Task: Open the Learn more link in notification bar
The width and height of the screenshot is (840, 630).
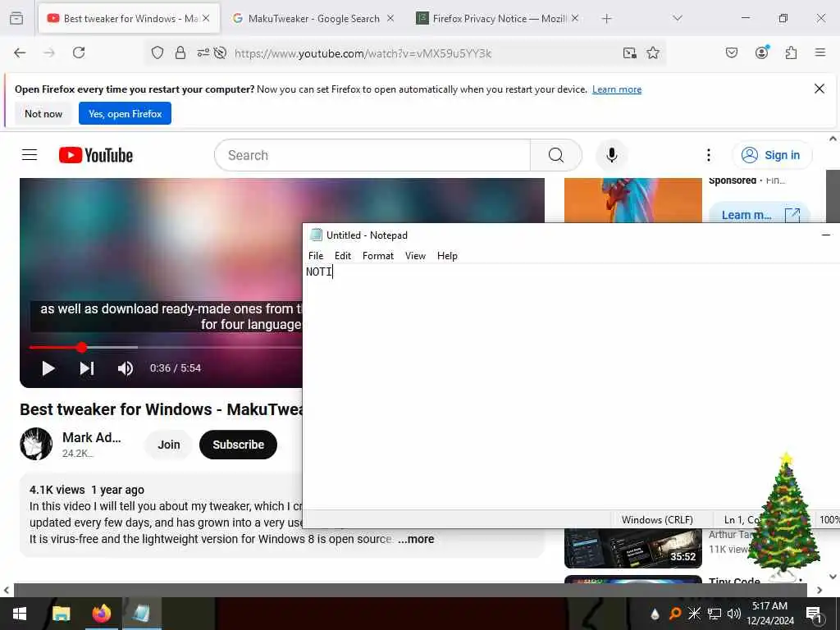Action: [x=617, y=89]
